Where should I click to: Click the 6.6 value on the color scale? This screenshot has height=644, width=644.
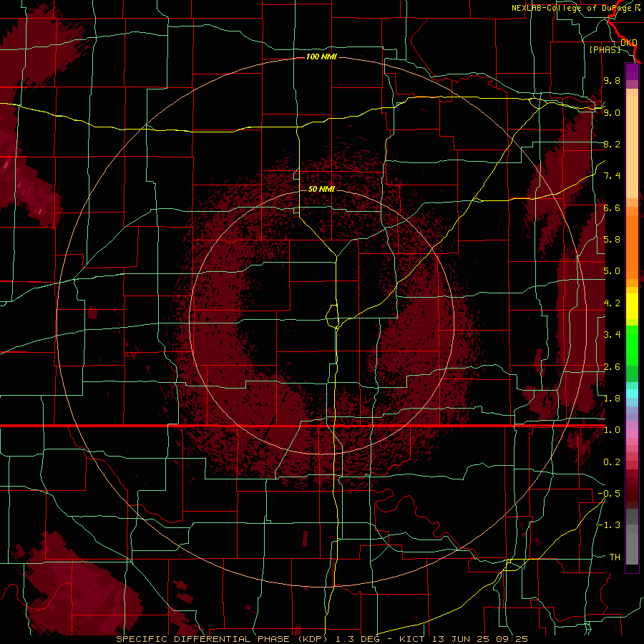(x=612, y=208)
